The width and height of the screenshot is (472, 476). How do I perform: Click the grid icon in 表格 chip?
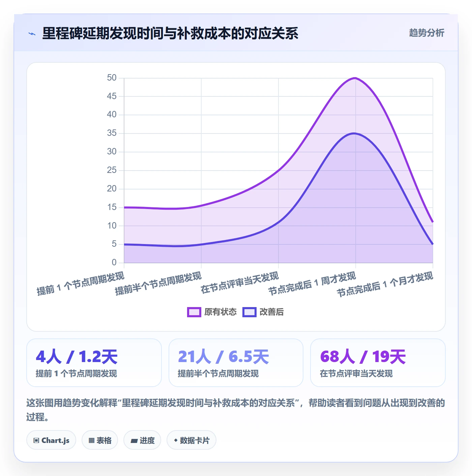tap(91, 441)
